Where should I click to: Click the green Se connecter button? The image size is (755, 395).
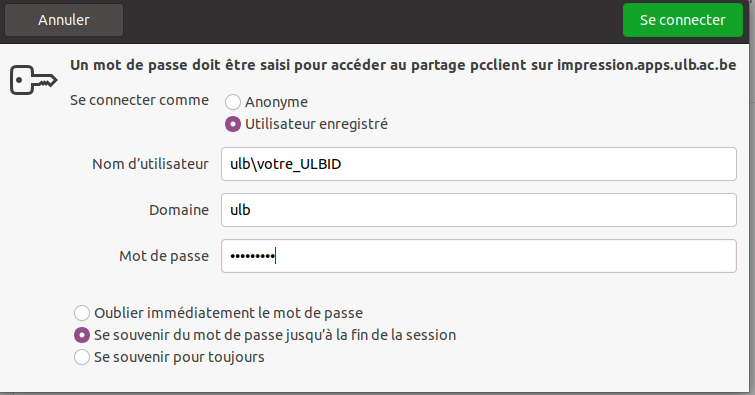(682, 20)
